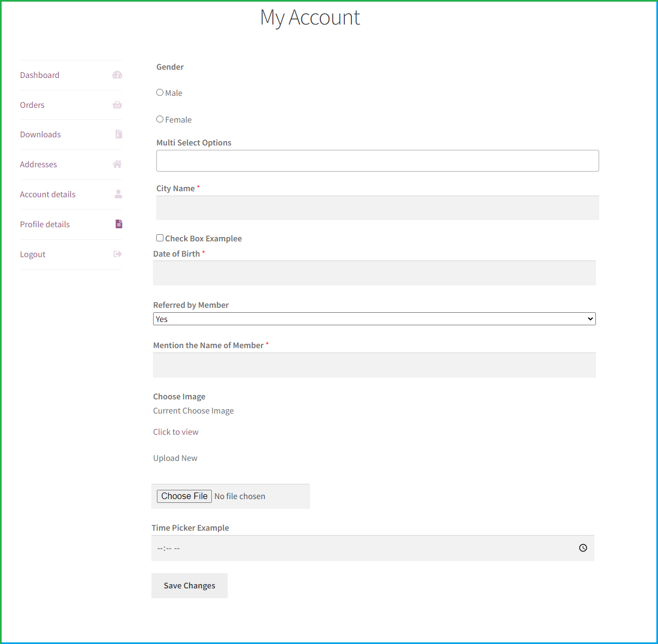The height and width of the screenshot is (644, 658).
Task: Go to Orders in sidebar menu
Action: 32,105
